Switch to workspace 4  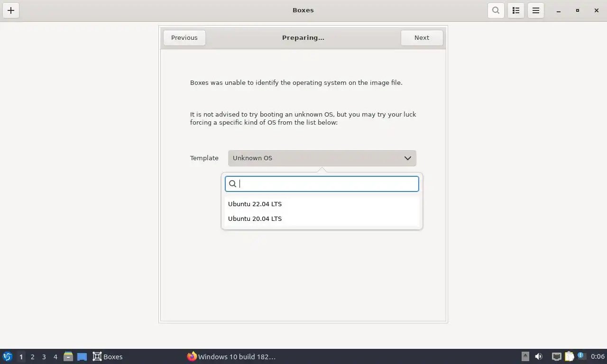pyautogui.click(x=55, y=356)
